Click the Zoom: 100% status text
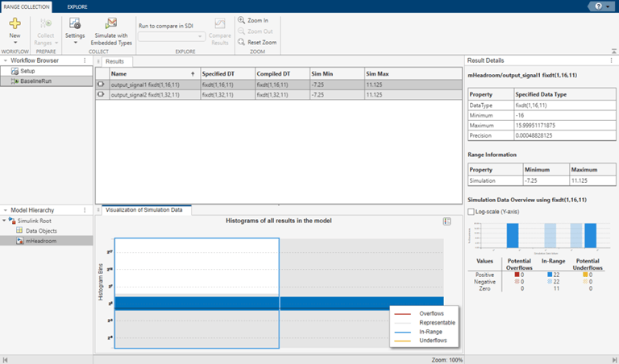This screenshot has height=364, width=619. coord(447,360)
